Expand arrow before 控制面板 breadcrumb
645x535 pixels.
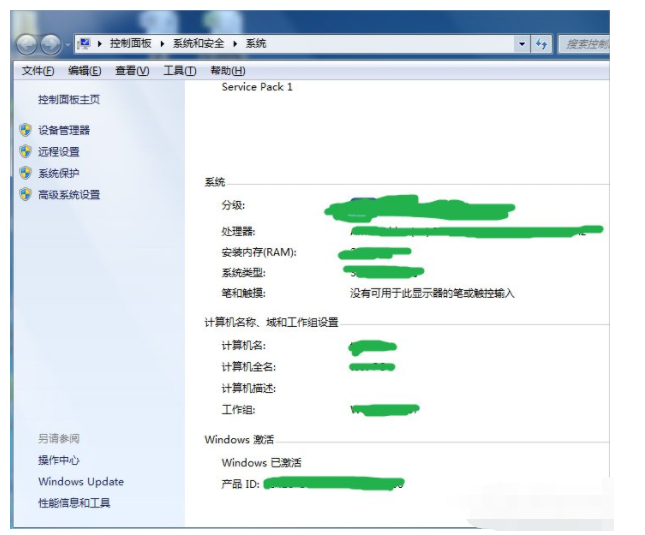tap(100, 44)
